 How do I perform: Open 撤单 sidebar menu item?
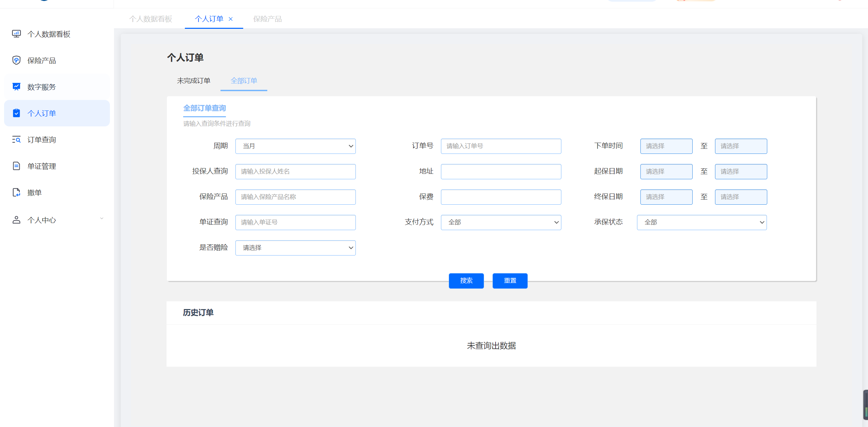(x=57, y=192)
